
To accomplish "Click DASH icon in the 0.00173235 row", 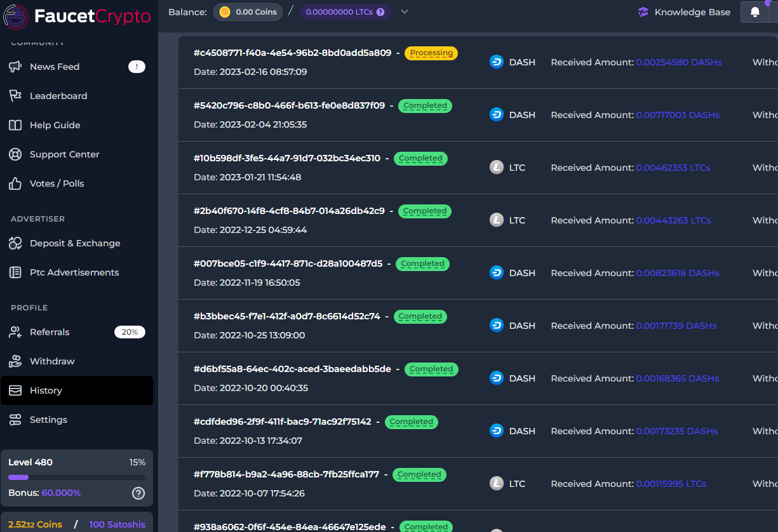I will click(497, 431).
